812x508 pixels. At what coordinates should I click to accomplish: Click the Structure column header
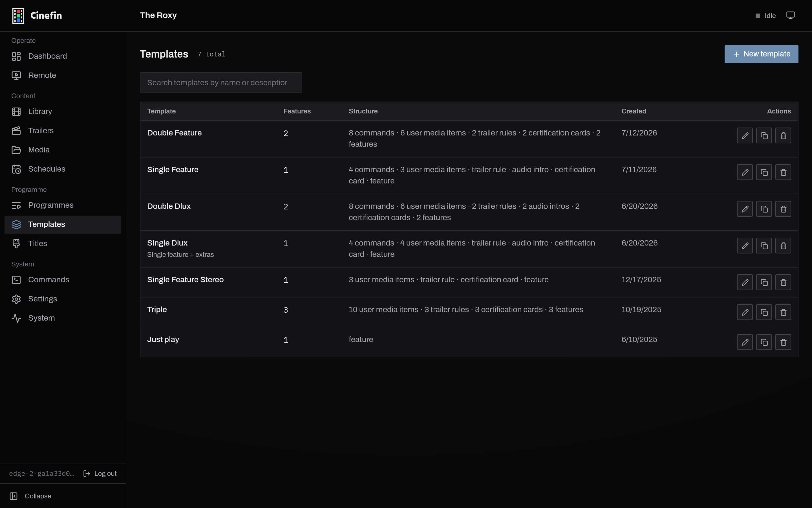pyautogui.click(x=363, y=111)
